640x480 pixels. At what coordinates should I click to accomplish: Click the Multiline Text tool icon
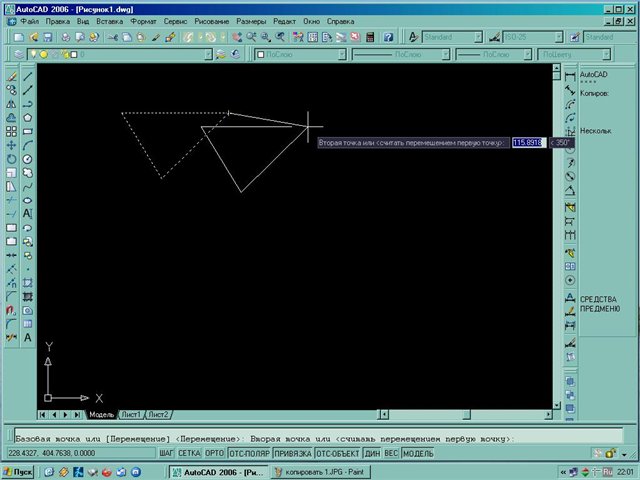[28, 213]
